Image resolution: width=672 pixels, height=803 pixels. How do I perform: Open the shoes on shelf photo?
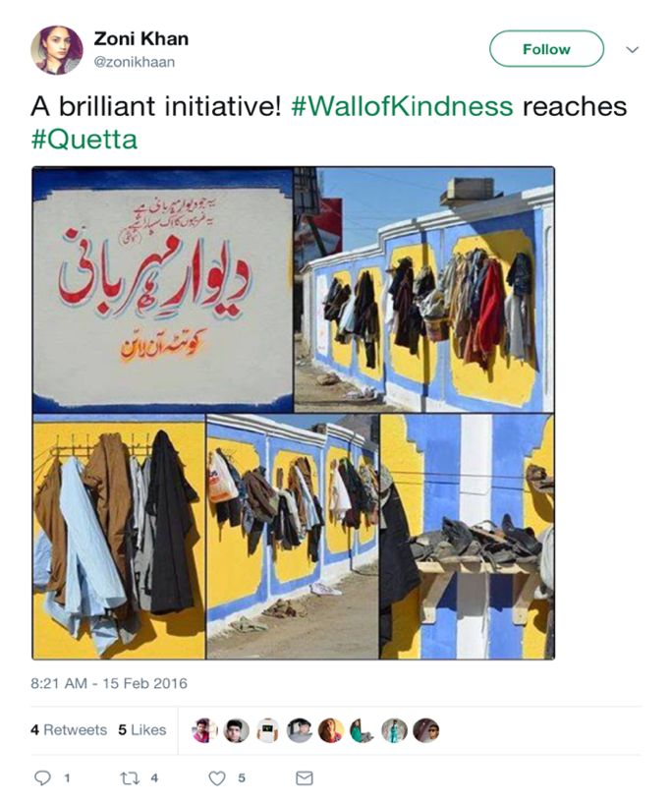pyautogui.click(x=468, y=537)
